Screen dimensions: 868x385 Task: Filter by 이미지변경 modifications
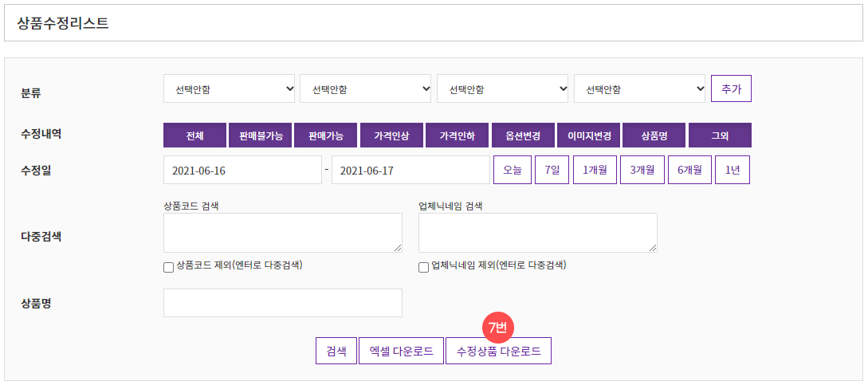click(x=588, y=136)
